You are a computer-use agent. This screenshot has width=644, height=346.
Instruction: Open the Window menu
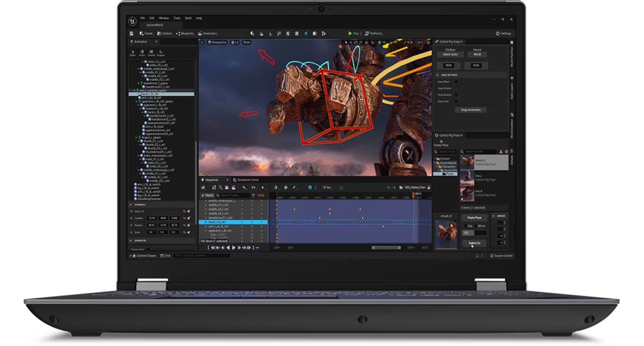[164, 18]
